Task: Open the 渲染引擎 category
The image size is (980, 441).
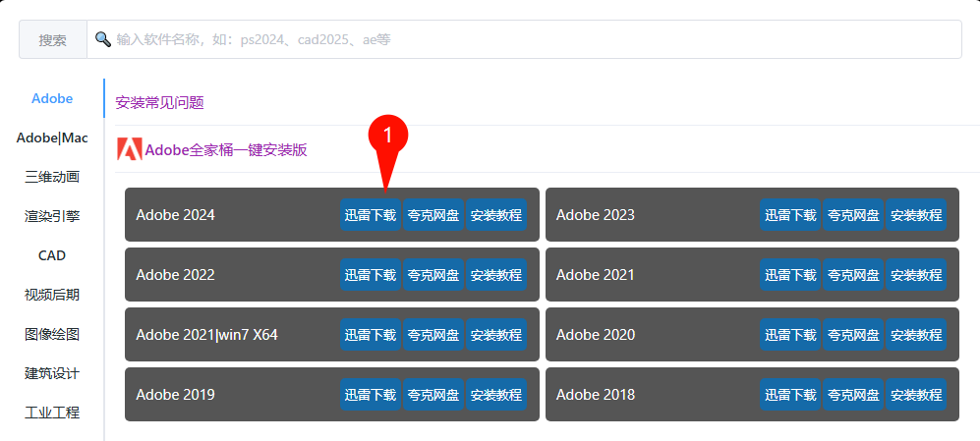Action: (52, 216)
